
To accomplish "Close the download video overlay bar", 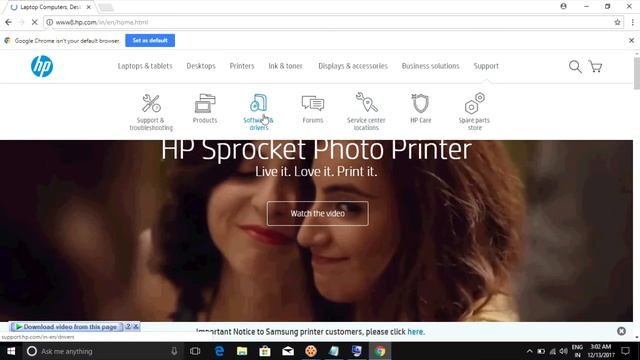I will coord(136,327).
